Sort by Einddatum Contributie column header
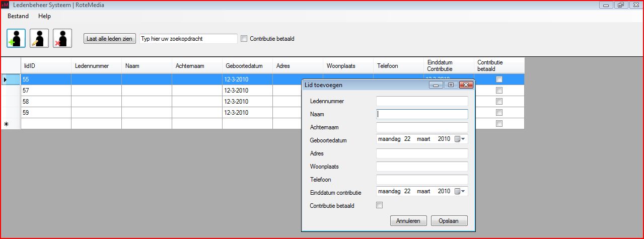The width and height of the screenshot is (644, 239). [449, 65]
